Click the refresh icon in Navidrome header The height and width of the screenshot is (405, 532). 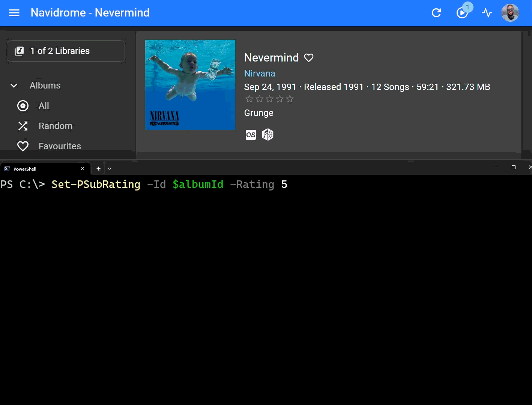tap(436, 13)
